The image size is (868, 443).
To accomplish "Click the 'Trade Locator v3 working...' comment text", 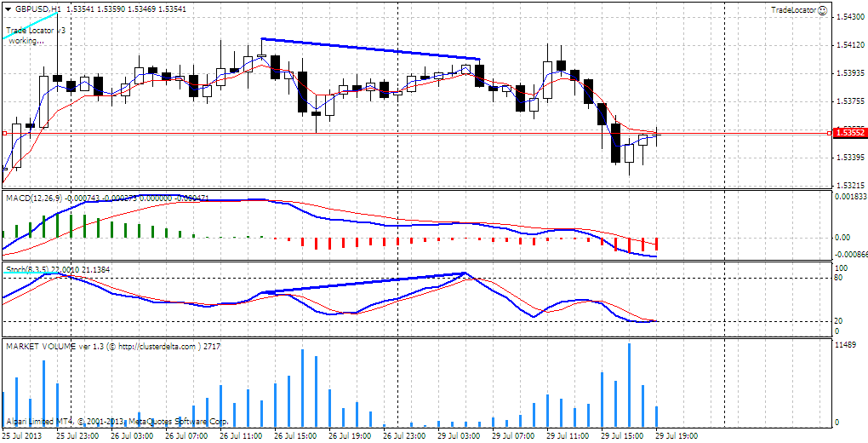I will pyautogui.click(x=36, y=36).
